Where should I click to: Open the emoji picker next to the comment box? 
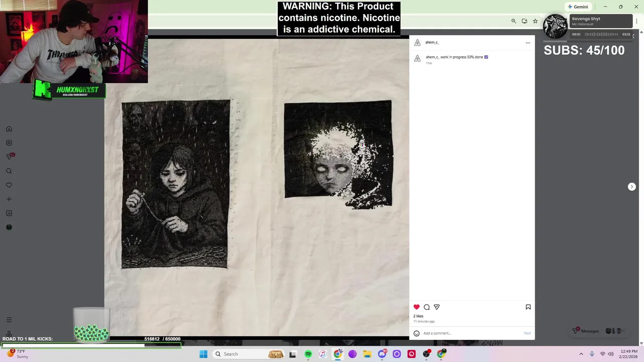[417, 333]
